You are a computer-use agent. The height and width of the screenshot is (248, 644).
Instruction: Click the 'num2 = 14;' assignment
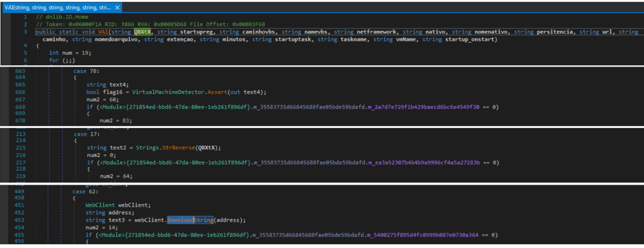tap(102, 227)
